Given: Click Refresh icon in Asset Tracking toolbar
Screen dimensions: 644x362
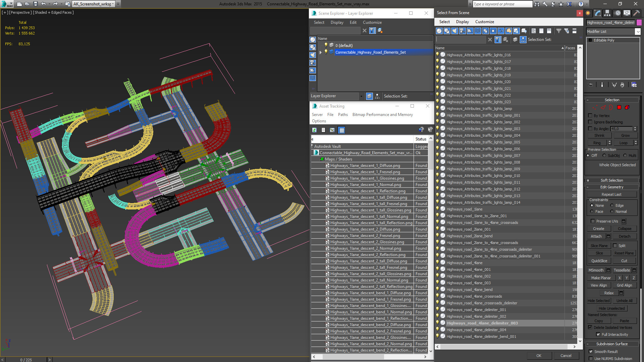Looking at the screenshot, I should click(x=315, y=130).
